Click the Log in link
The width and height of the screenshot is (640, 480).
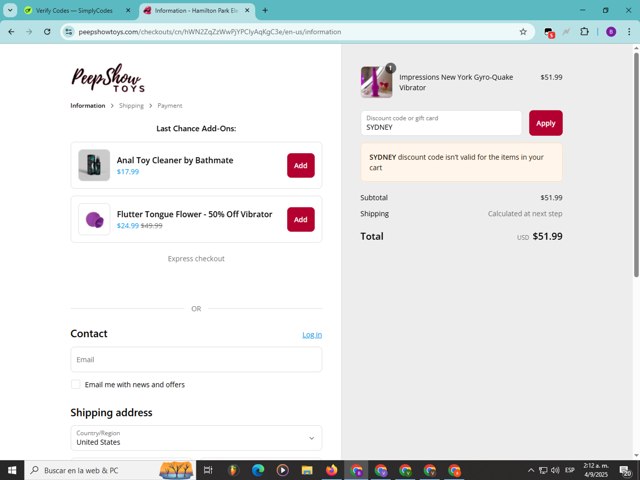pos(312,335)
